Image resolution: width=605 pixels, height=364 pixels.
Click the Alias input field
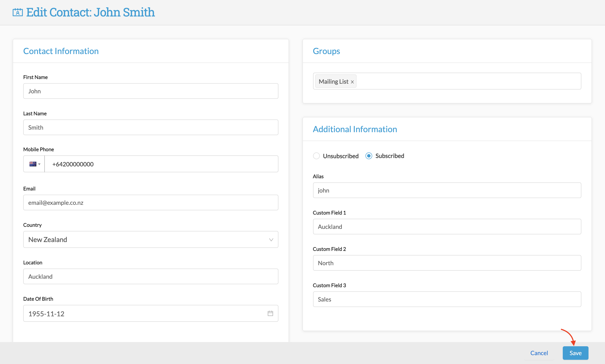(447, 190)
